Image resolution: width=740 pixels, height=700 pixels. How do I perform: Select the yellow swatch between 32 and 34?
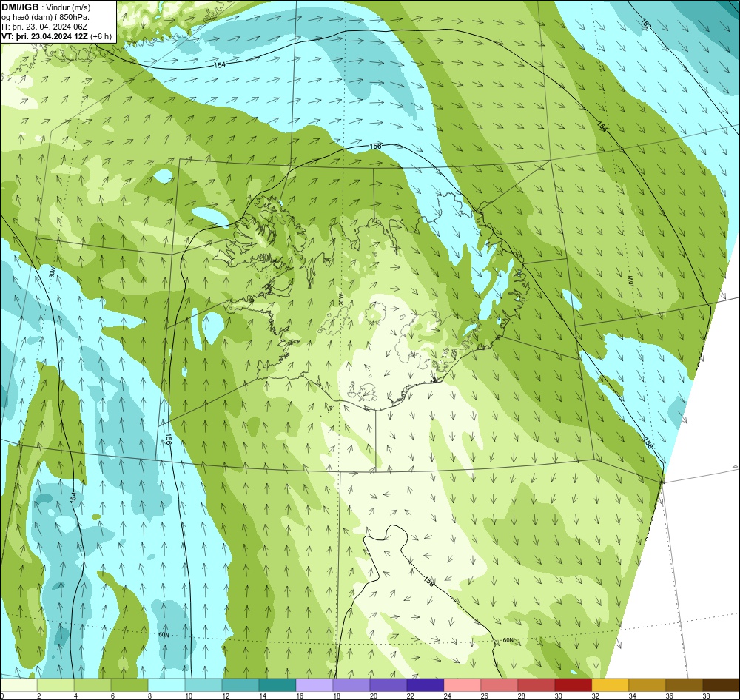(610, 685)
